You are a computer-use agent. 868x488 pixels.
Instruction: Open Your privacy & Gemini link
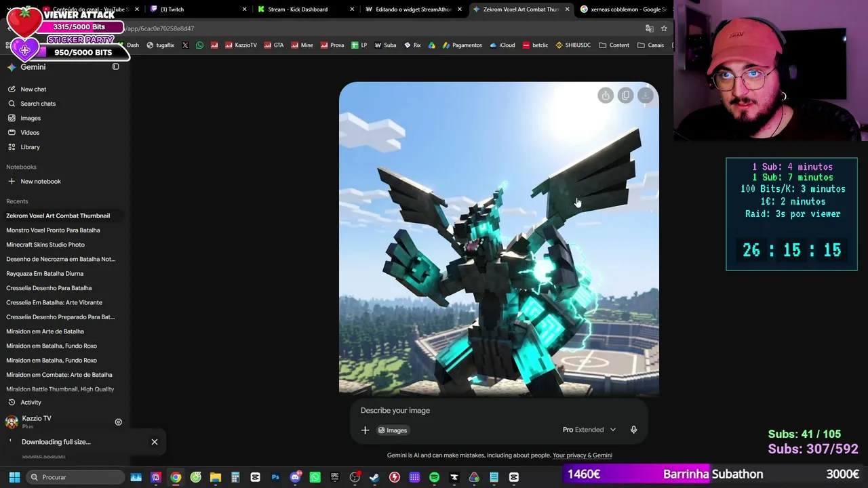pos(583,455)
